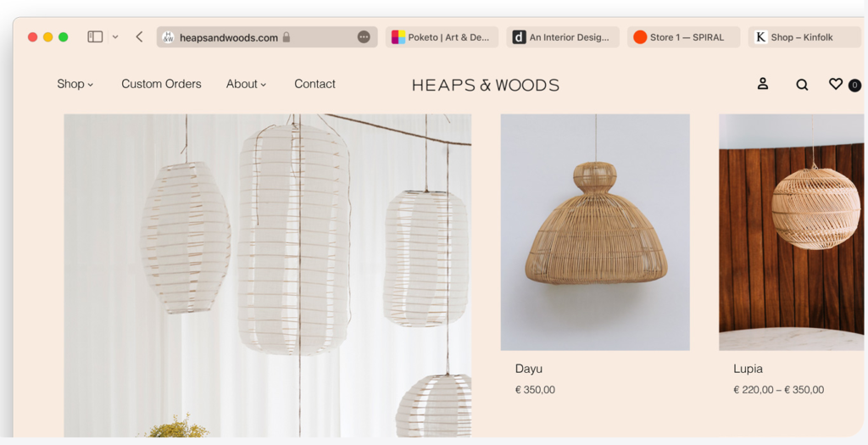Open the Lupia lamp product image
868x445 pixels.
tap(791, 232)
